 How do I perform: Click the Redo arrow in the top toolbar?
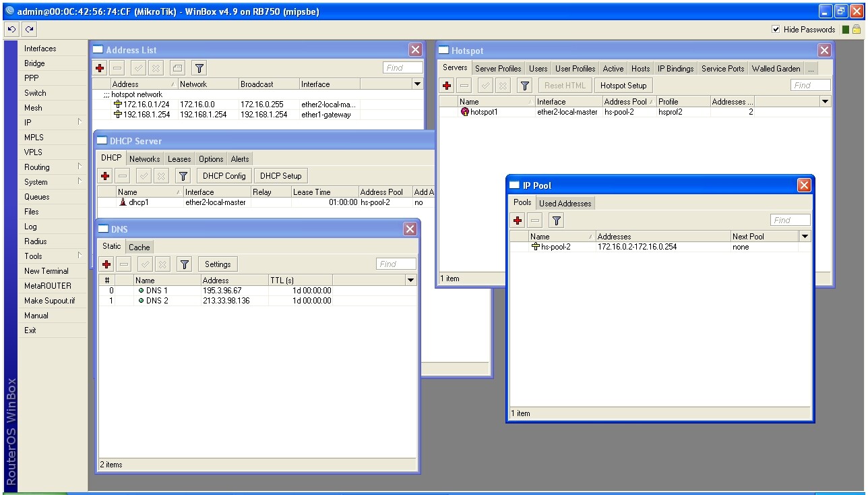click(29, 29)
